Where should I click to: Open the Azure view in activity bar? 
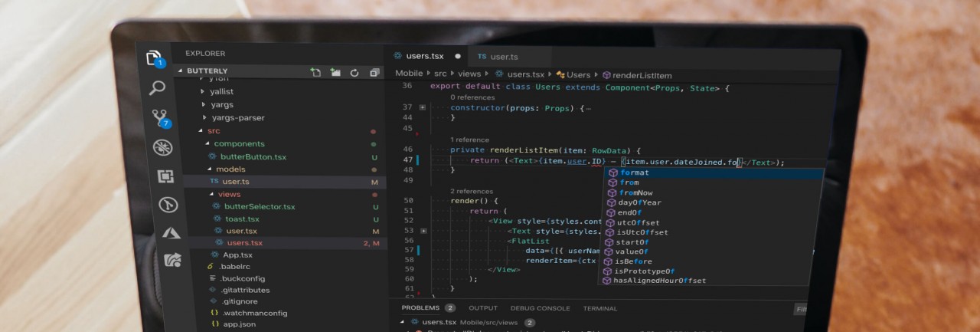pos(171,232)
